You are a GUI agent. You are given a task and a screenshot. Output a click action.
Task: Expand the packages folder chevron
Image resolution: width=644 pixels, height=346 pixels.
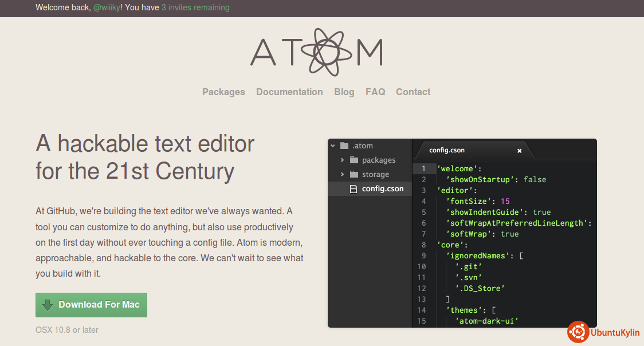[x=342, y=160]
